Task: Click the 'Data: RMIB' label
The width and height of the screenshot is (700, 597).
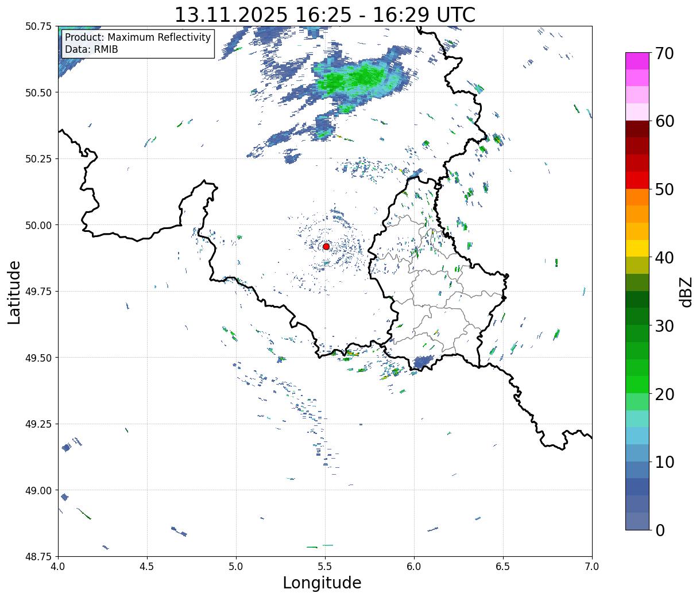Action: tap(91, 49)
